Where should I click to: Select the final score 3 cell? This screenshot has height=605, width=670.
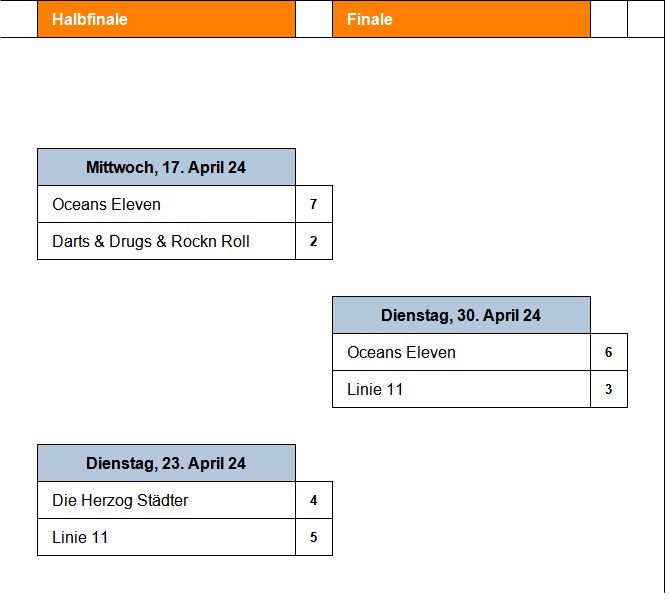[x=609, y=389]
